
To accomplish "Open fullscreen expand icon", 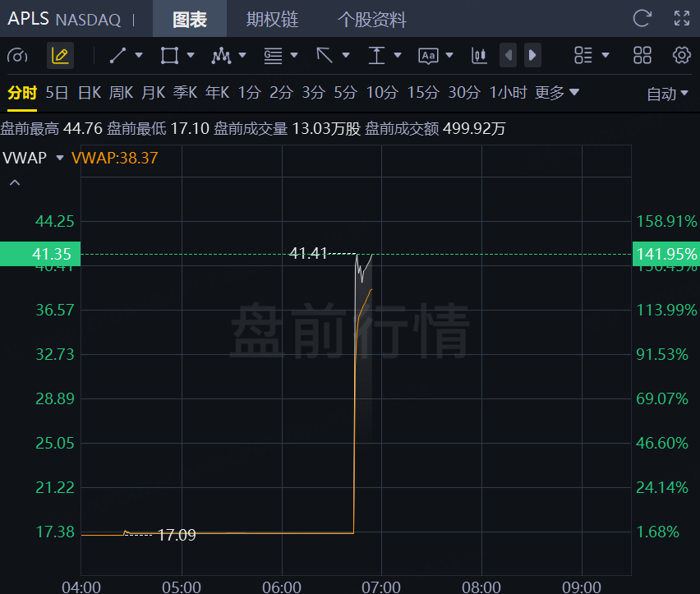I will click(x=682, y=18).
